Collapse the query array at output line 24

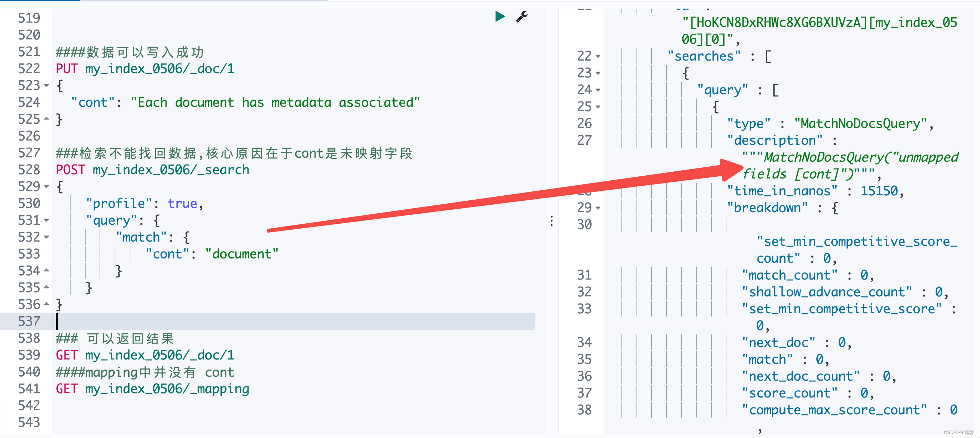(x=598, y=90)
